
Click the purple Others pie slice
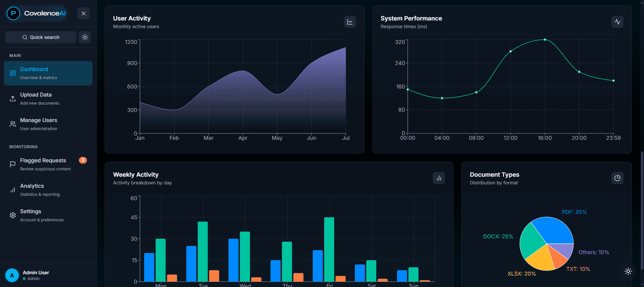click(564, 249)
